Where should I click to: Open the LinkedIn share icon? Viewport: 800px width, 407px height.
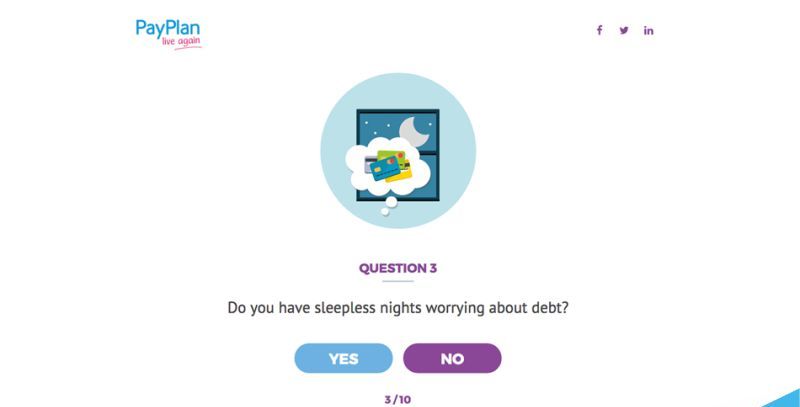(649, 30)
